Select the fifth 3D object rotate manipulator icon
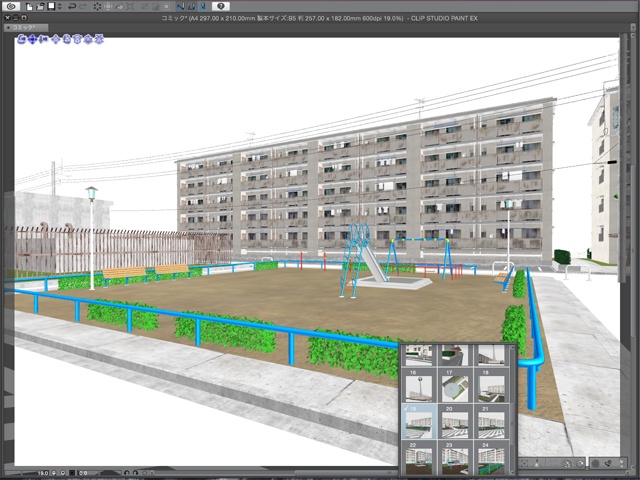 67,40
